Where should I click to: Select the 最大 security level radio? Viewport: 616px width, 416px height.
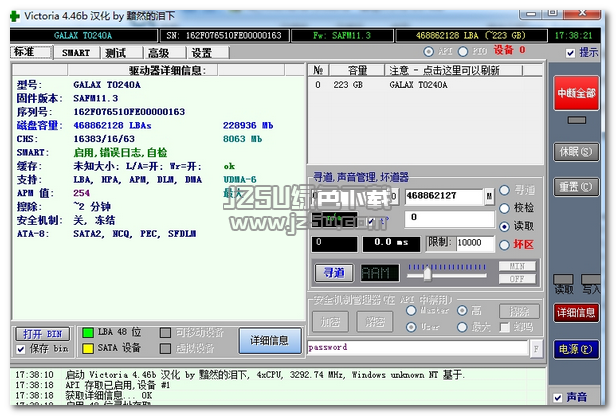(462, 327)
